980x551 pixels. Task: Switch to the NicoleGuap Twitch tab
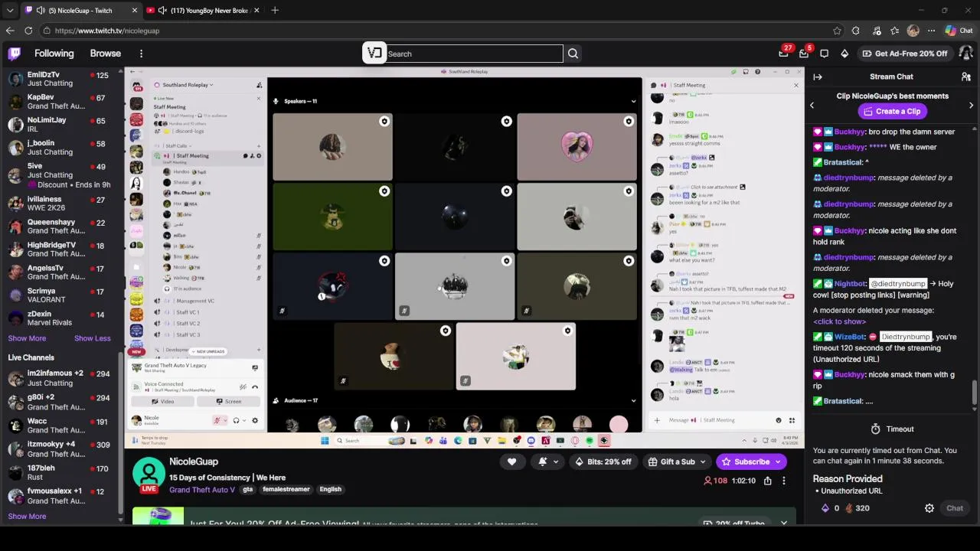[x=80, y=10]
